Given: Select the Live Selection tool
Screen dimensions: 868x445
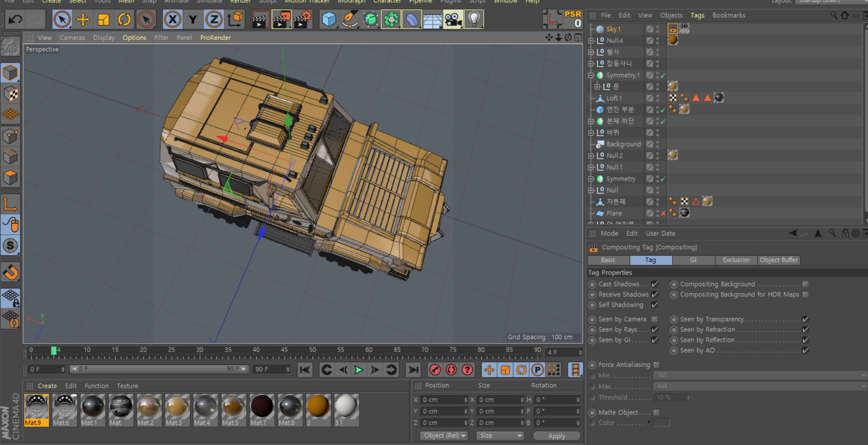Looking at the screenshot, I should click(62, 19).
